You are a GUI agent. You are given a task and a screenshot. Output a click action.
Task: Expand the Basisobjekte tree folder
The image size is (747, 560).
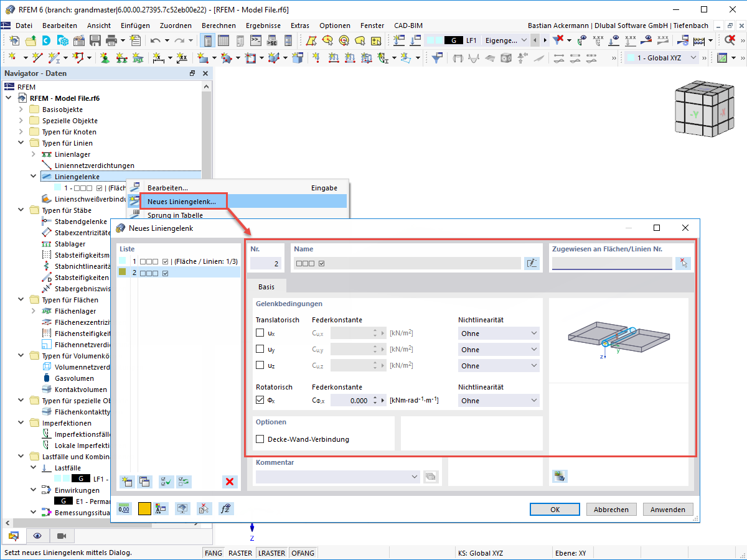21,110
